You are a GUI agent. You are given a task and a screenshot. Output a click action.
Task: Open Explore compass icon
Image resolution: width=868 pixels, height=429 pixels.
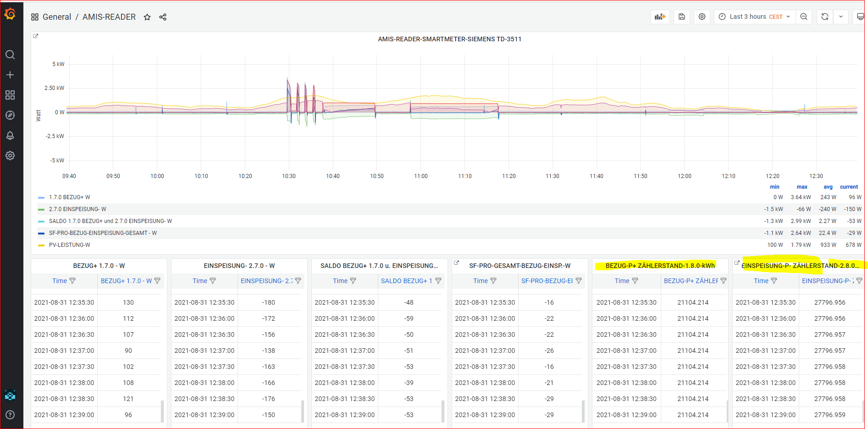coord(10,115)
